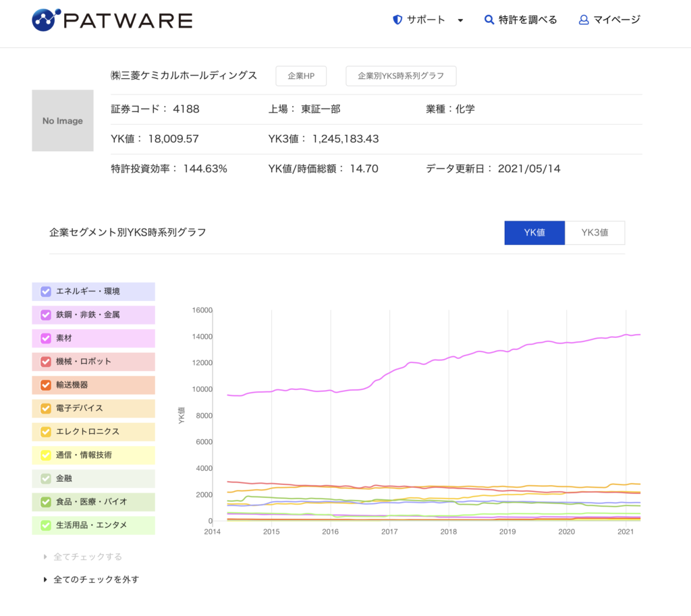Click the 企業セグメント別YKS時系列グラフ heading
This screenshot has width=691, height=616.
(x=128, y=232)
